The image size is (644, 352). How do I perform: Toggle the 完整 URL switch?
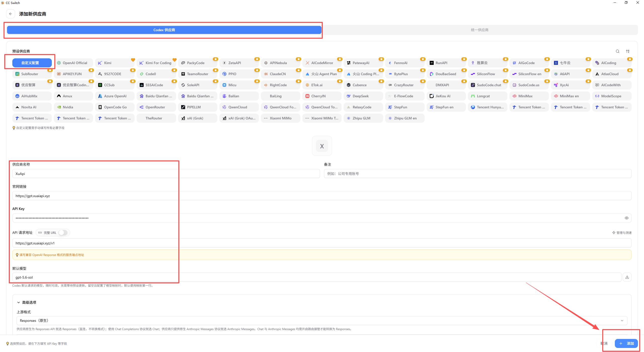click(x=63, y=233)
